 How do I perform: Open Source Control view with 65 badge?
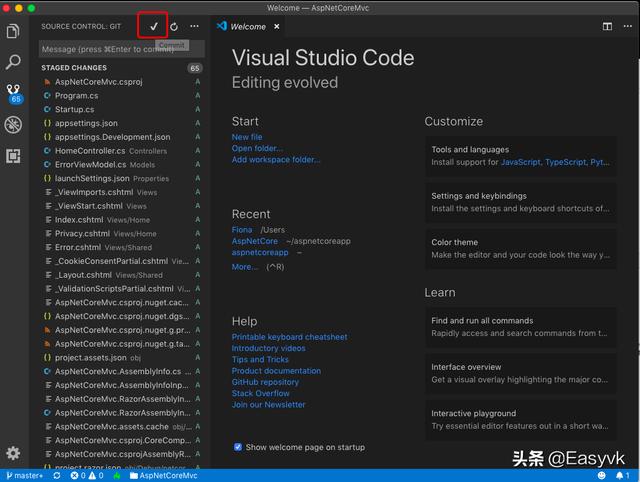pyautogui.click(x=13, y=93)
